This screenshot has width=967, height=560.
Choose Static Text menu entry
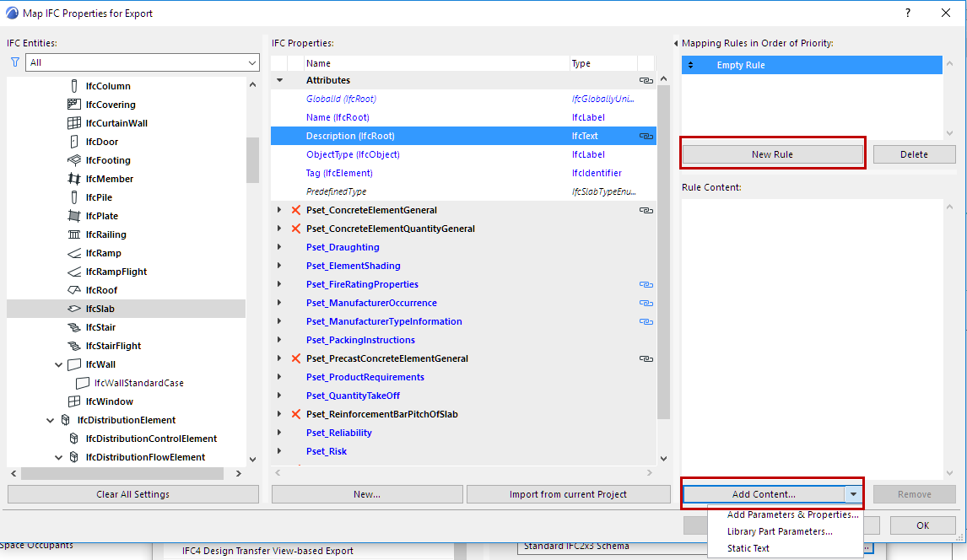748,548
